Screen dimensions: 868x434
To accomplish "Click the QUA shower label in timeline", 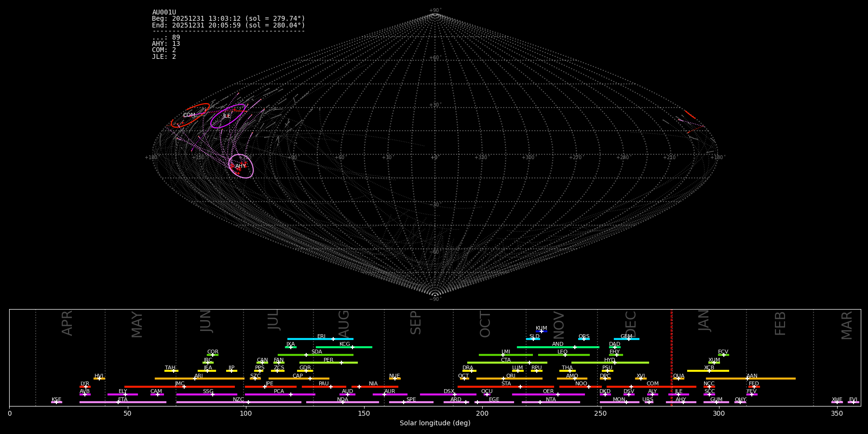I will 678,376.
